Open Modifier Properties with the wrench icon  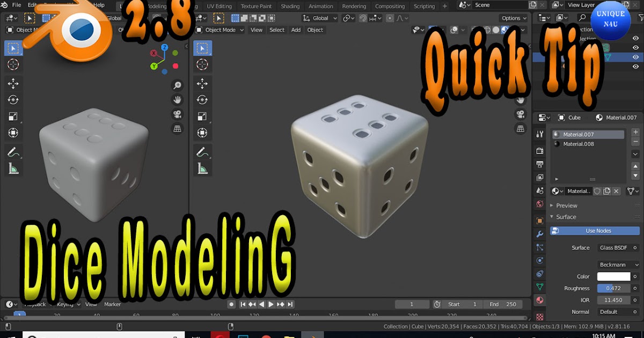pyautogui.click(x=539, y=233)
